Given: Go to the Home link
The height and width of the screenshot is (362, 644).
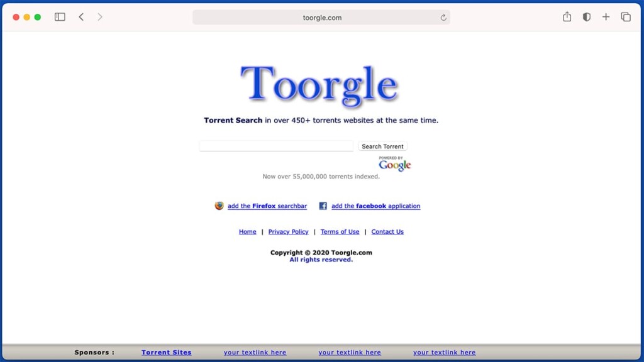Looking at the screenshot, I should click(x=248, y=232).
